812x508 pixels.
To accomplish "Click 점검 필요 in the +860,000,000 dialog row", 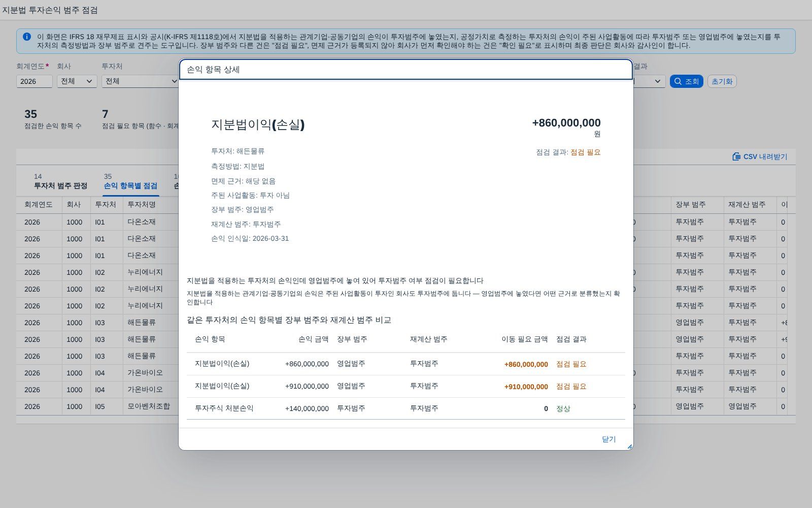I will click(x=571, y=364).
